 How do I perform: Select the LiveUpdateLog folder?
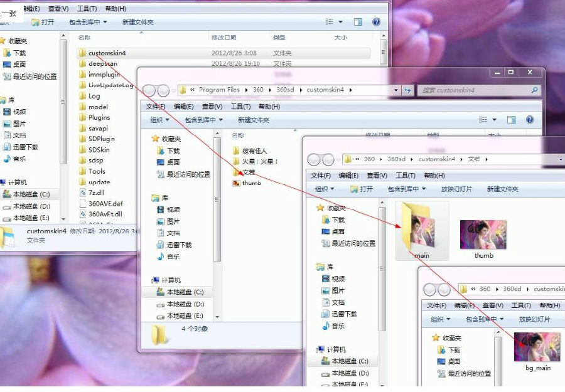106,85
